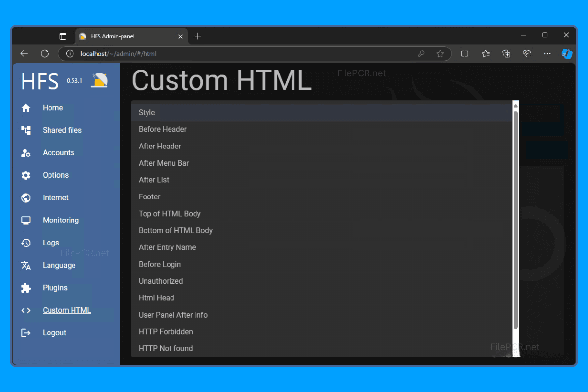Image resolution: width=588 pixels, height=392 pixels.
Task: Choose Top of HTML Body option
Action: pos(321,214)
